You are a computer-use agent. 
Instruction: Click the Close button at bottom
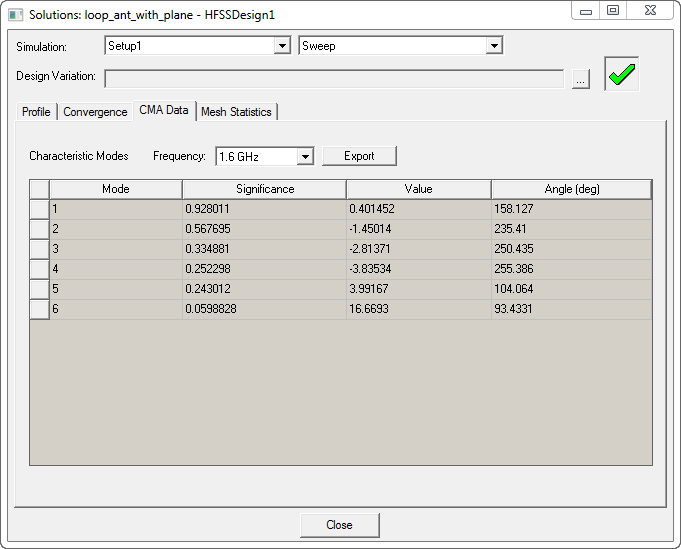pyautogui.click(x=339, y=525)
